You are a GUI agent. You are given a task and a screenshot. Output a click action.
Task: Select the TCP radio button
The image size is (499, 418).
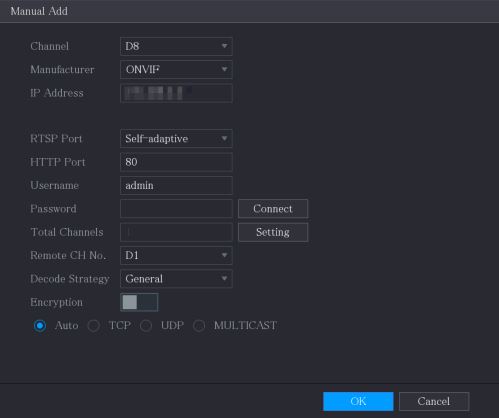[93, 325]
